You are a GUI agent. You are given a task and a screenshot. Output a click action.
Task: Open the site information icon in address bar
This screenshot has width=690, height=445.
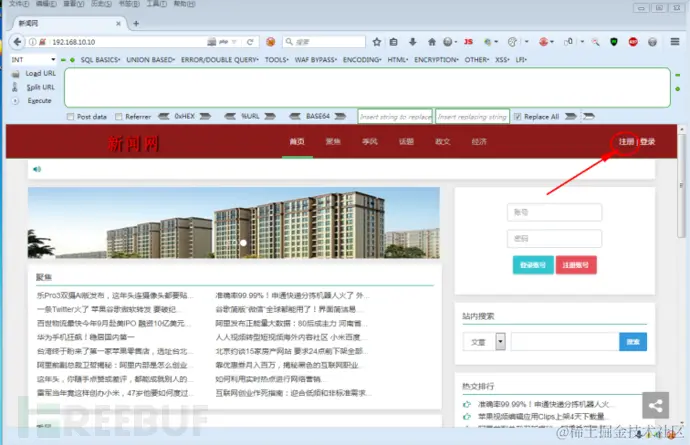click(33, 42)
